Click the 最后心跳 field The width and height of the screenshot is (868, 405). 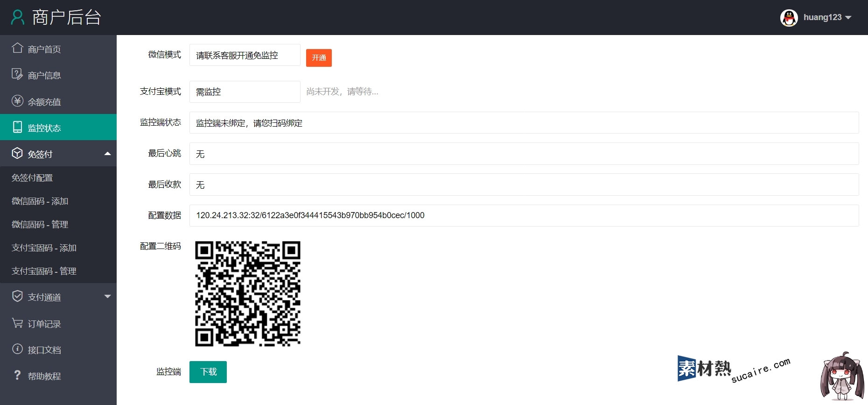point(524,154)
